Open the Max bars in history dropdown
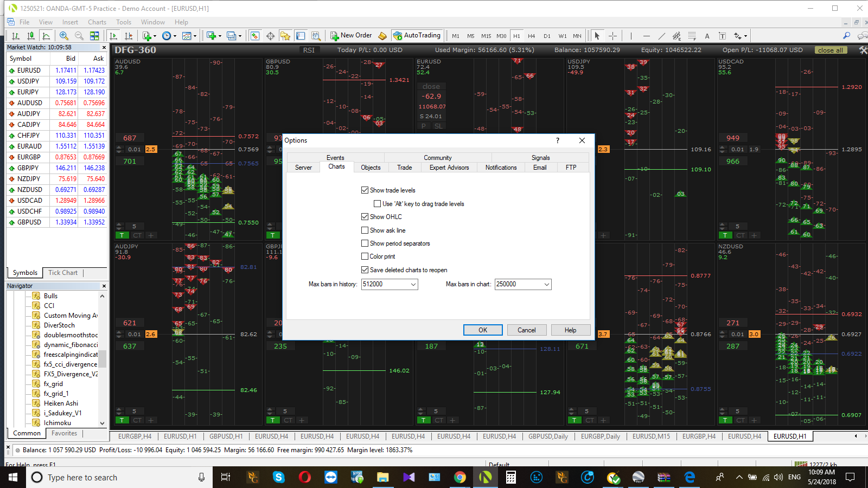The image size is (868, 488). (413, 284)
